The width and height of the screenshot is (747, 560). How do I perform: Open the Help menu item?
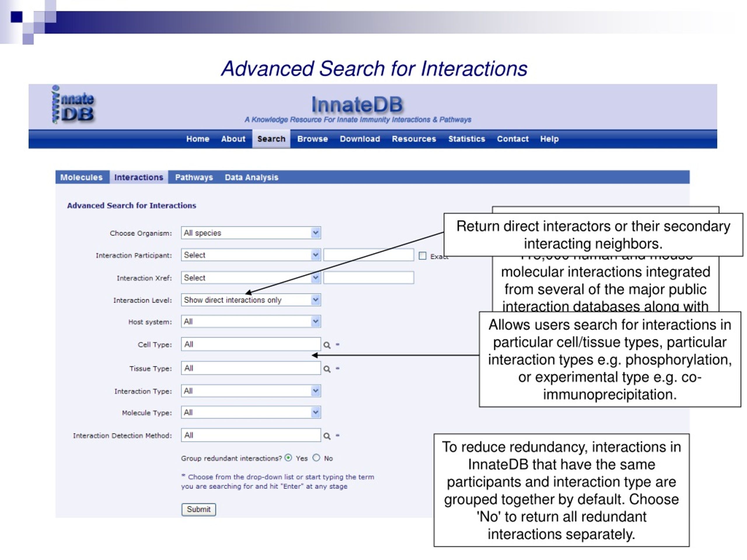(x=549, y=139)
